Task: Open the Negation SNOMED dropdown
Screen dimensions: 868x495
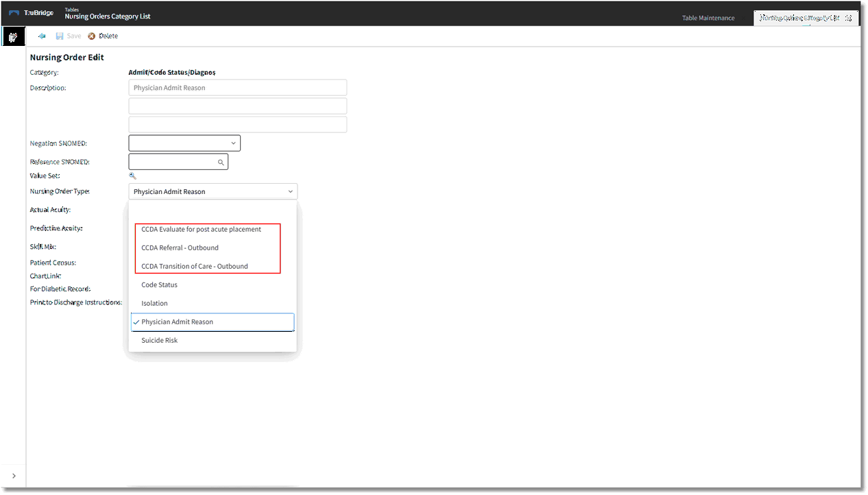Action: [x=184, y=143]
